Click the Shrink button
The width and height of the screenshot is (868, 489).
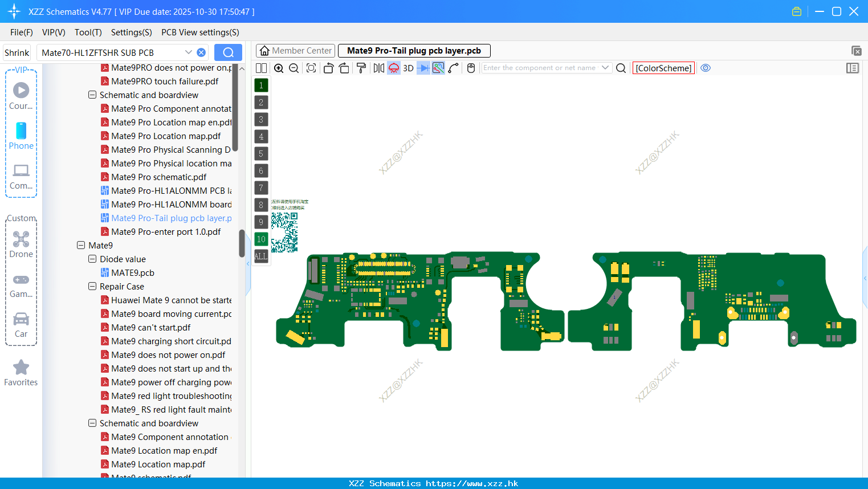click(x=17, y=52)
